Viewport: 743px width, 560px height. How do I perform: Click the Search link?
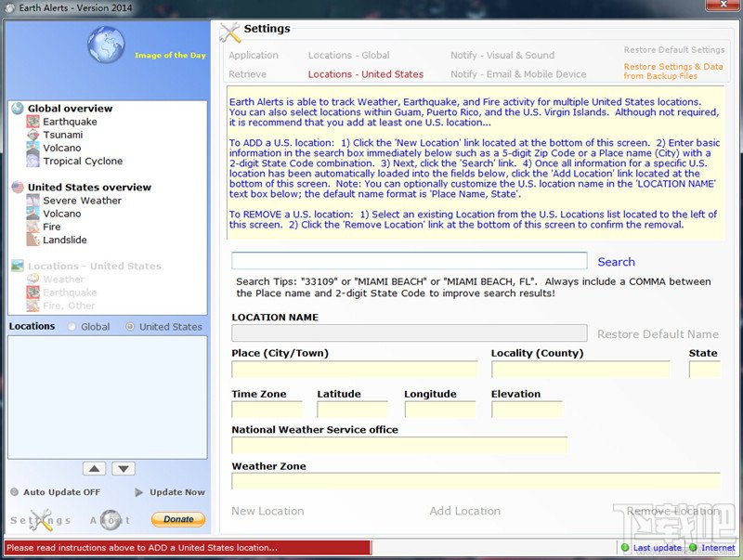tap(616, 262)
